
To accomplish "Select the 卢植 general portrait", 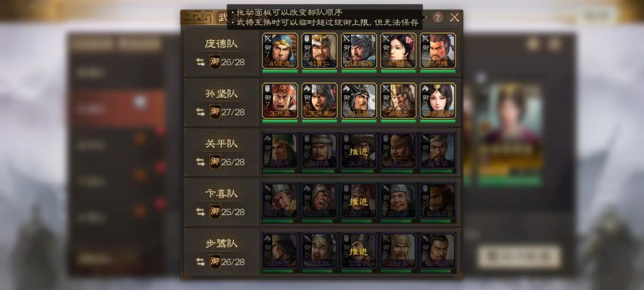I will (438, 51).
